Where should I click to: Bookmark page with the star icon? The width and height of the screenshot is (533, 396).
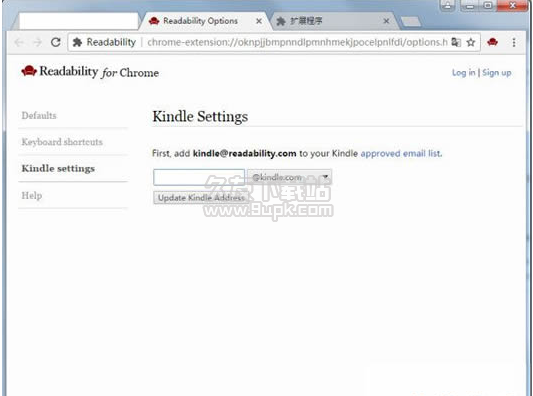pos(471,42)
